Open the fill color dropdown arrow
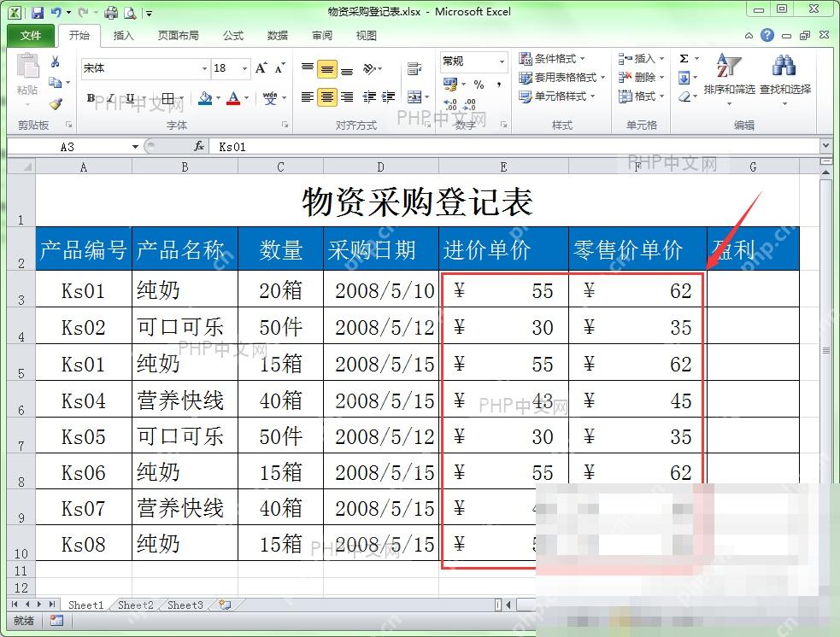This screenshot has height=637, width=840. 218,98
